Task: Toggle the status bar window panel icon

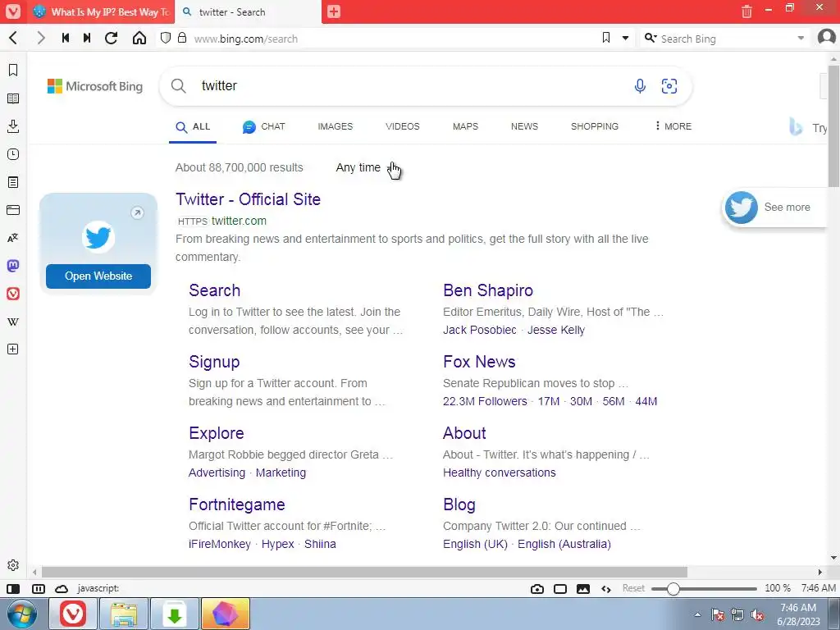Action: [x=559, y=589]
